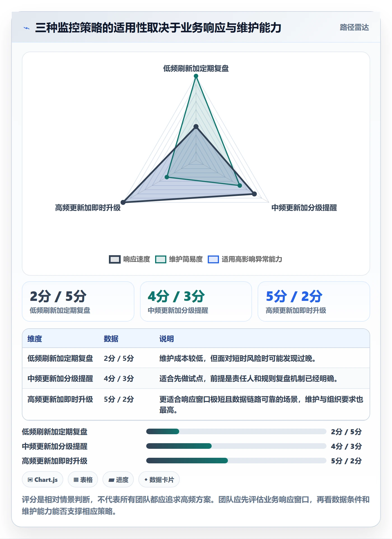Click the 说明 column header
392x539 pixels.
(167, 339)
